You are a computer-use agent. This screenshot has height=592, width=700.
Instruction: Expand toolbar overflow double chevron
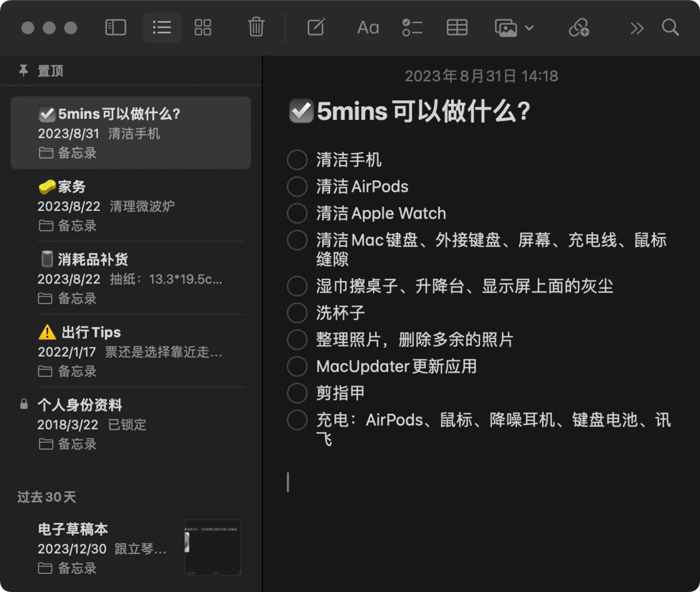(636, 28)
